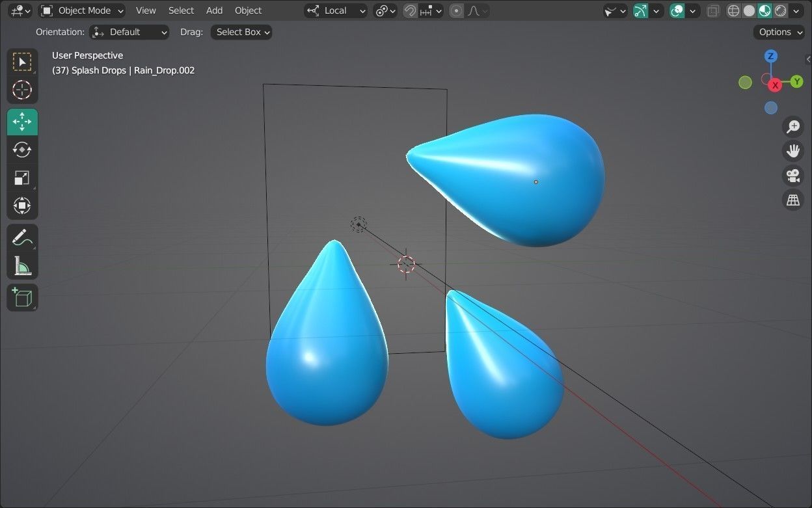The image size is (812, 508).
Task: Click the Z axis on navigation gizmo
Action: click(771, 57)
